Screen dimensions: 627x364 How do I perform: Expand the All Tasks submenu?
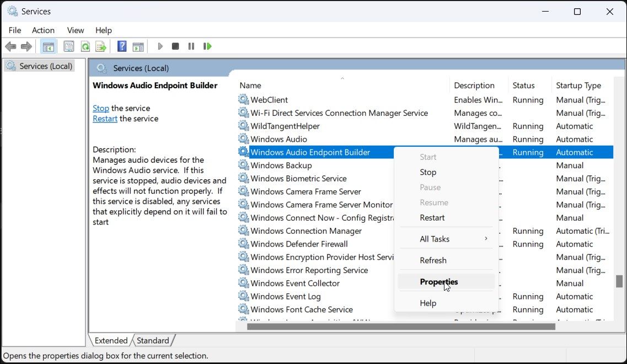(435, 238)
